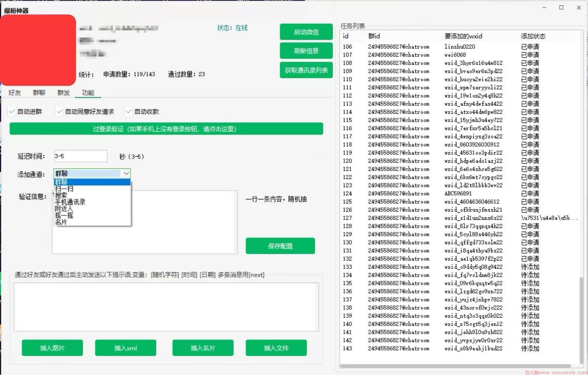Viewport: 588px width, 375px height.
Task: Click the 通过数量: 23 statistic
Action: point(187,74)
